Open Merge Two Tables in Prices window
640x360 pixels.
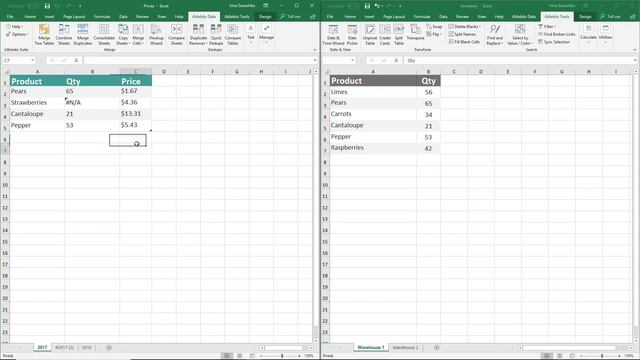click(x=44, y=34)
